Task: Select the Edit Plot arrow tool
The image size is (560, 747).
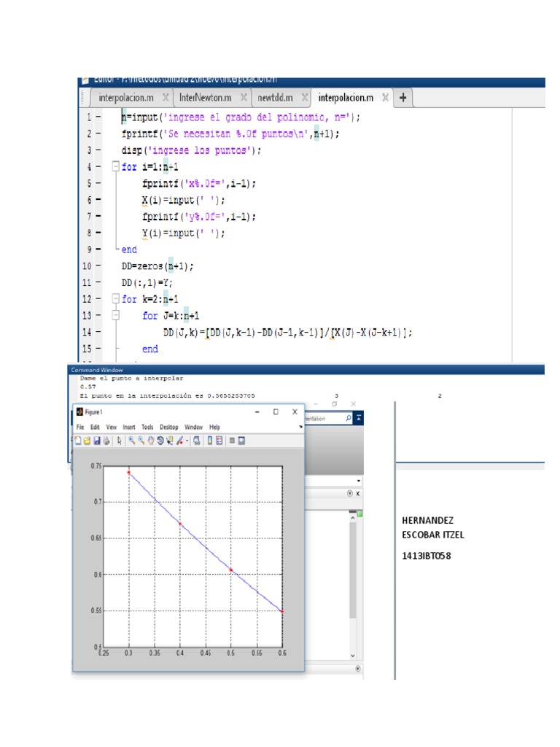Action: pos(120,441)
